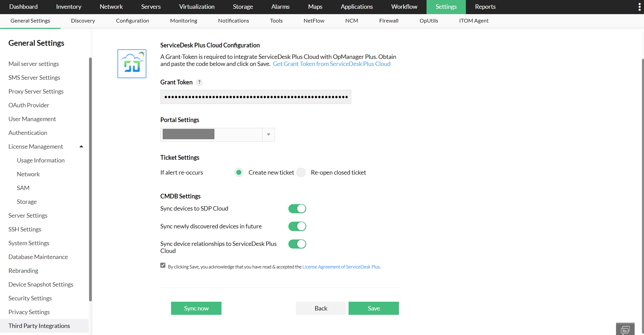Click Get Grant Token from ServiceDesk Plus Cloud
Viewport: 644px width, 335px height.
click(x=332, y=64)
